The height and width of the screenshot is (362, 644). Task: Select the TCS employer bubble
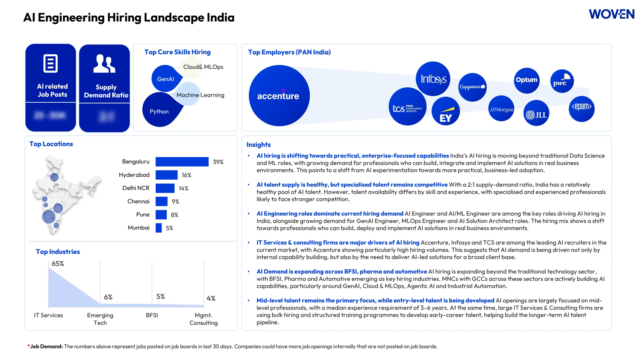coord(408,106)
